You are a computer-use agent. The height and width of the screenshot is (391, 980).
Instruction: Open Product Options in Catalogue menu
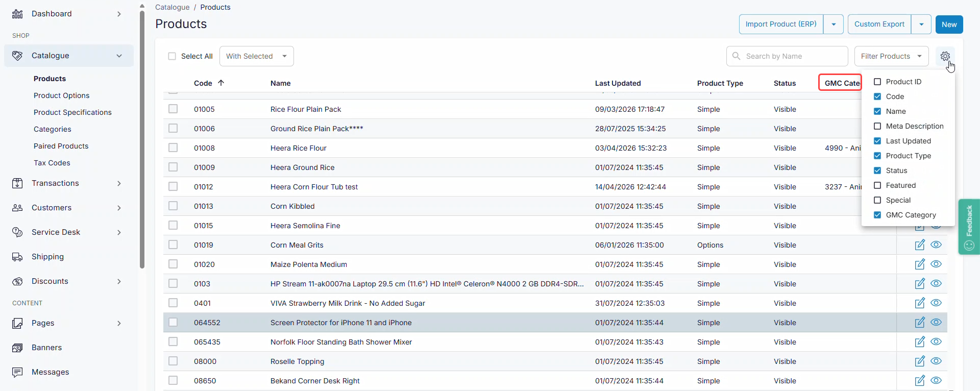(61, 95)
